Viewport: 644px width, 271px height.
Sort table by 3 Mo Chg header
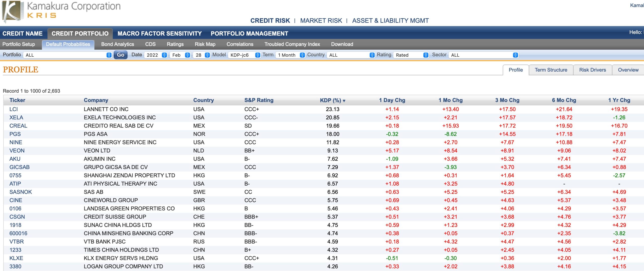tap(507, 100)
